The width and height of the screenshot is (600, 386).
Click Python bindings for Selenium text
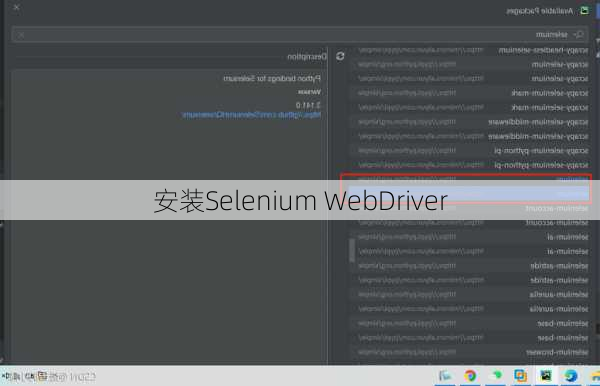pos(272,78)
